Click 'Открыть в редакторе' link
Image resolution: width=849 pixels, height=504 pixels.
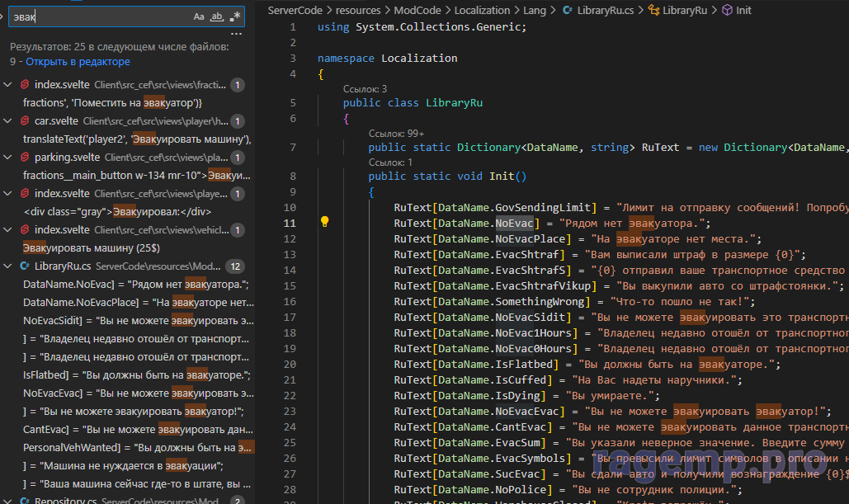[x=78, y=62]
